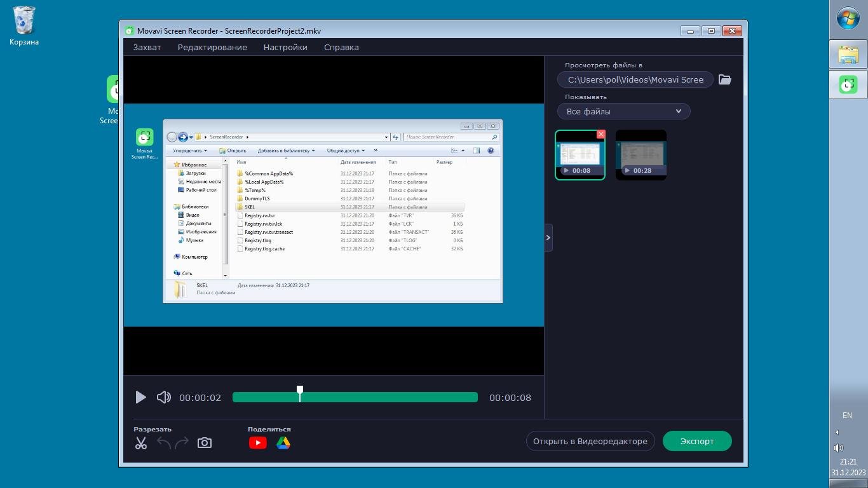Click the scissors cut icon

tap(141, 443)
